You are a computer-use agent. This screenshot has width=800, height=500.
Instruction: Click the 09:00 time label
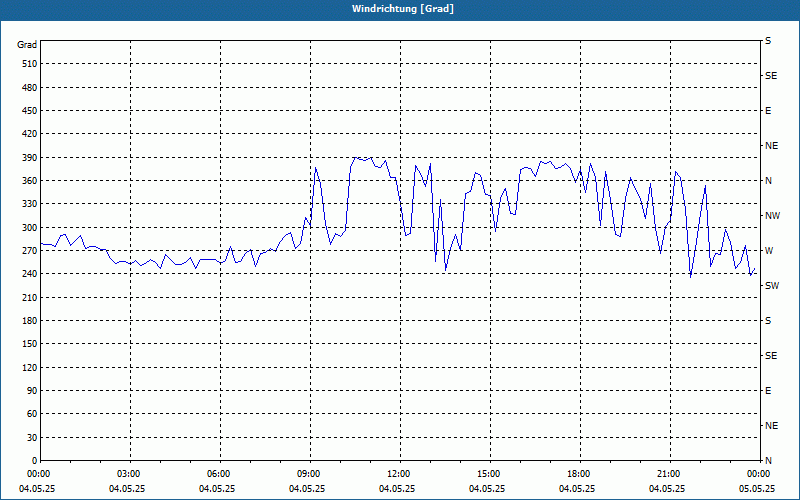[x=309, y=474]
